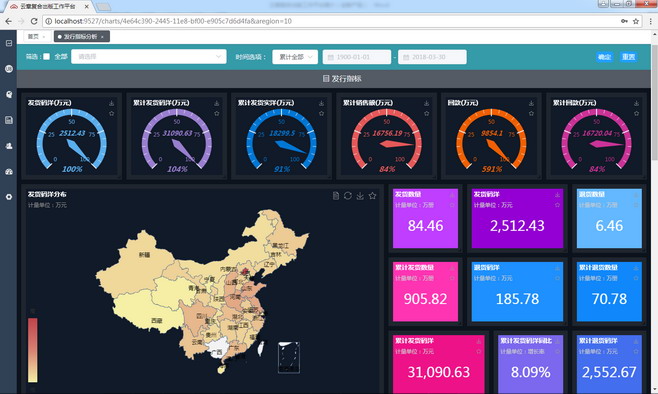Open the dashboard icon in left sidebar
658x394 pixels.
pos(9,172)
